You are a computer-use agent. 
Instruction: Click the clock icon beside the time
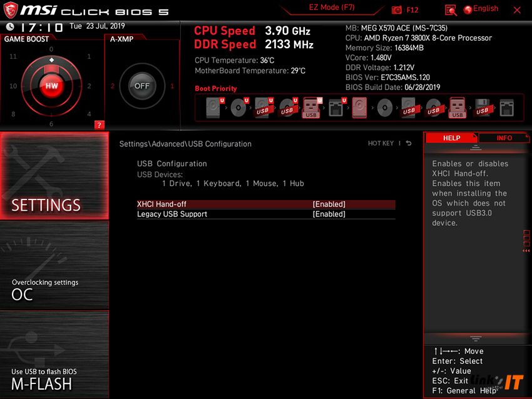(10, 26)
